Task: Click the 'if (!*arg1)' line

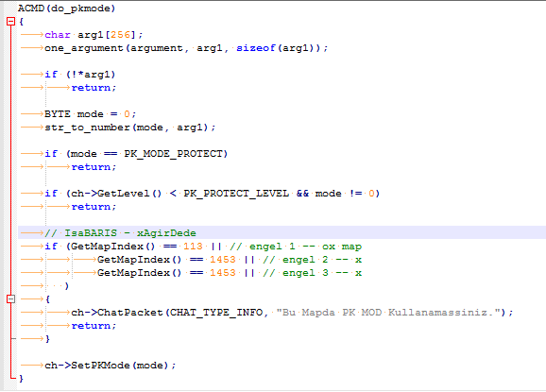Action: click(x=80, y=75)
